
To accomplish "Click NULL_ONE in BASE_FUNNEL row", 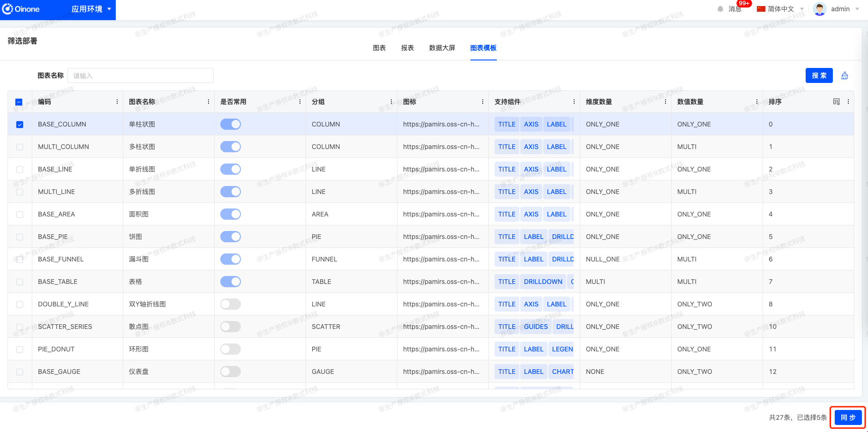I will pyautogui.click(x=603, y=259).
